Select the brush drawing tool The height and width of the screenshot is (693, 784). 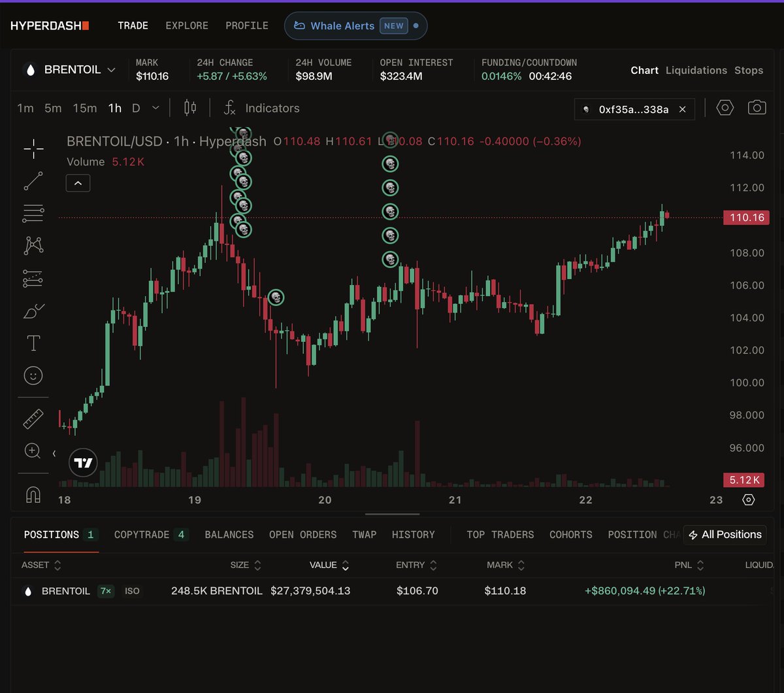(33, 311)
